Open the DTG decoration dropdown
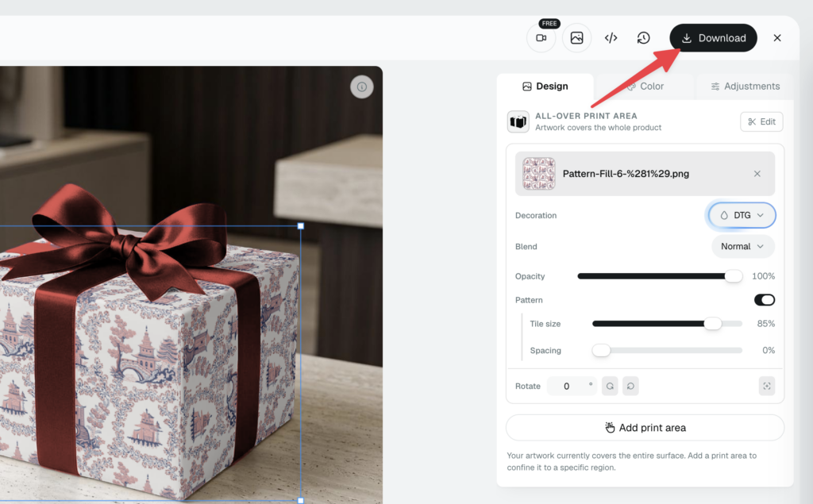 point(742,215)
